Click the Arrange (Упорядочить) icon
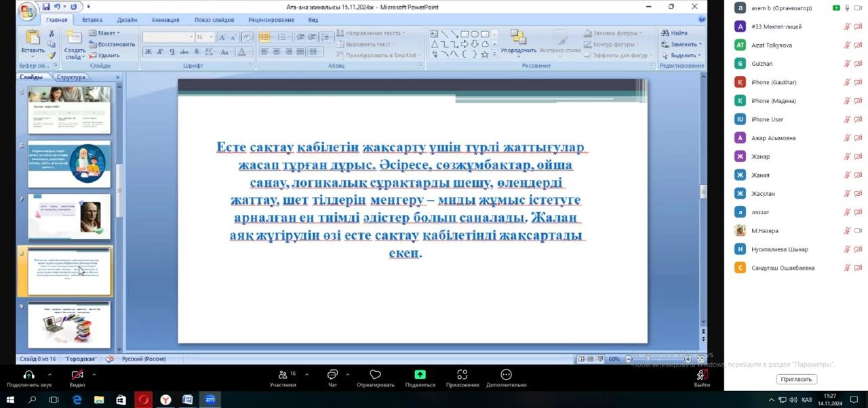 (519, 38)
